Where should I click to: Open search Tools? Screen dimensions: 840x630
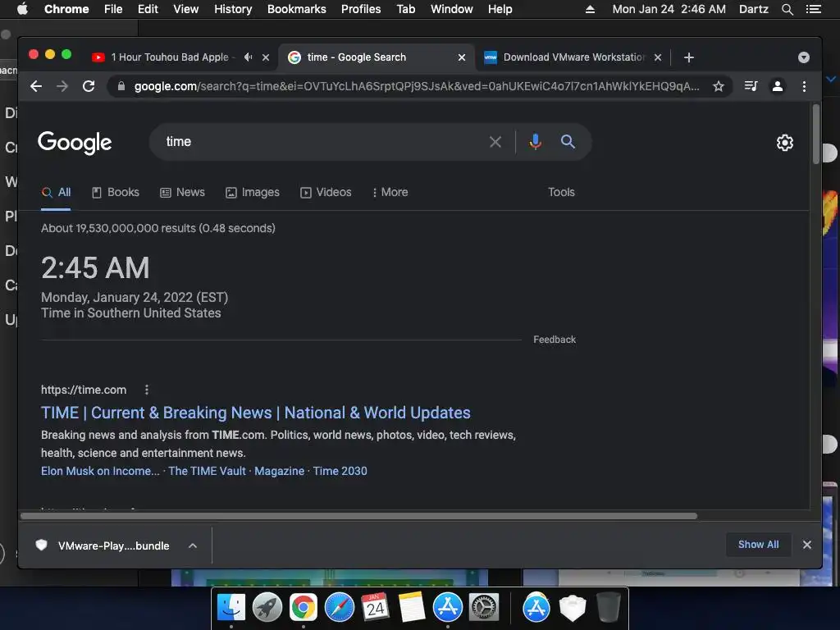pos(561,192)
